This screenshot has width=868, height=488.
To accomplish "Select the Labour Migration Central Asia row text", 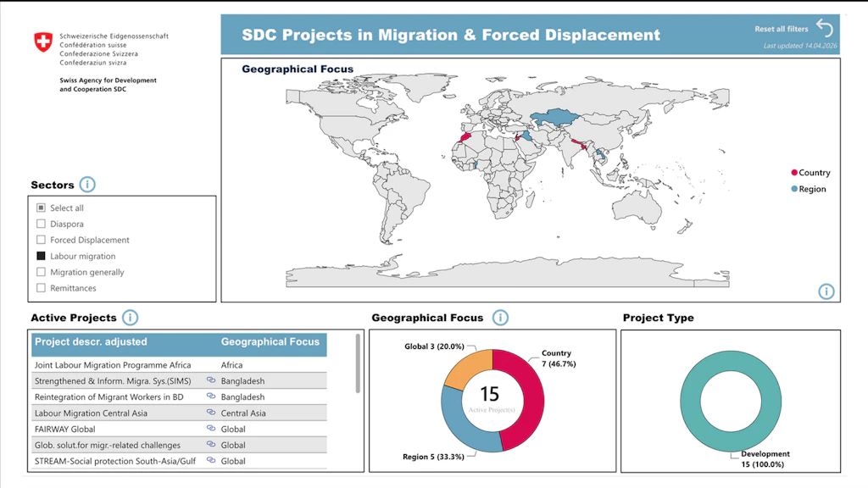I will [91, 413].
